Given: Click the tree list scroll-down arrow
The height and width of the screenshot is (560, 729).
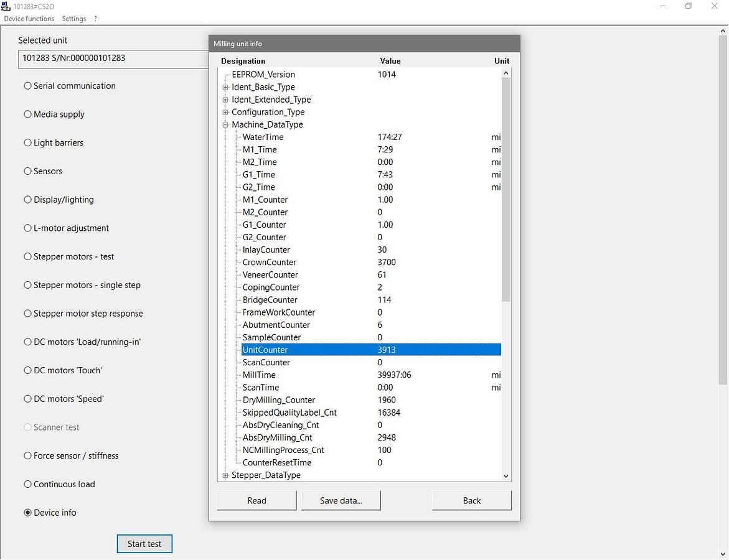Looking at the screenshot, I should pos(506,476).
